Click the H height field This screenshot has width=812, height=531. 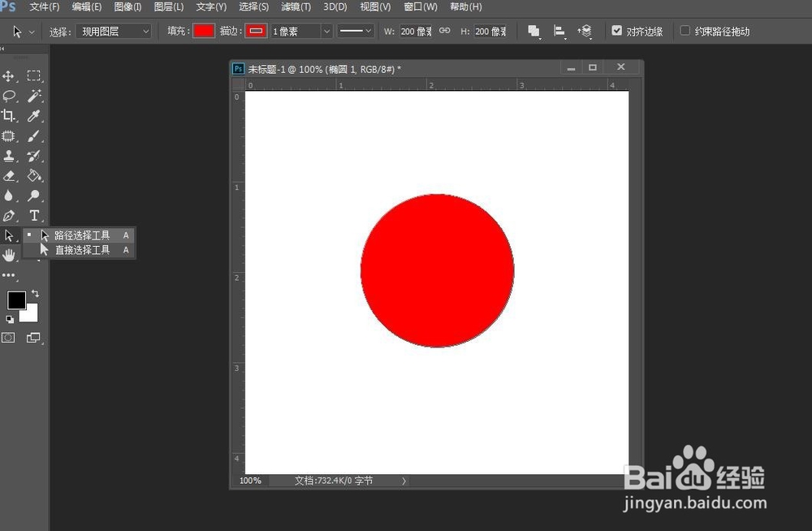coord(490,31)
